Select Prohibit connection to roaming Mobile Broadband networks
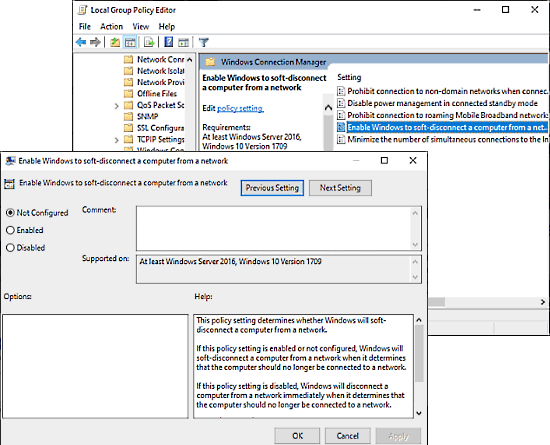The image size is (550, 445). tap(448, 115)
